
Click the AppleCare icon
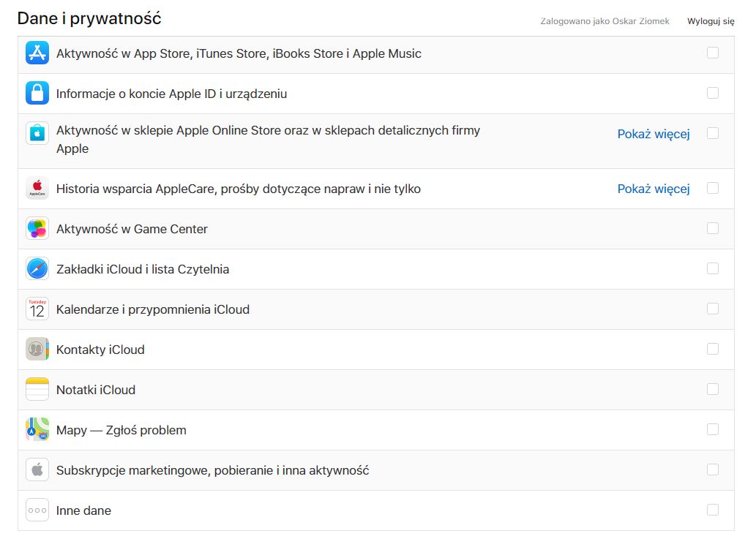point(37,188)
